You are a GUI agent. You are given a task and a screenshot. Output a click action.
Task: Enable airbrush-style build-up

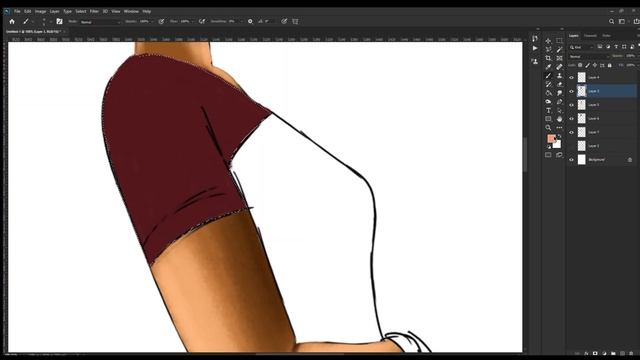pos(202,21)
